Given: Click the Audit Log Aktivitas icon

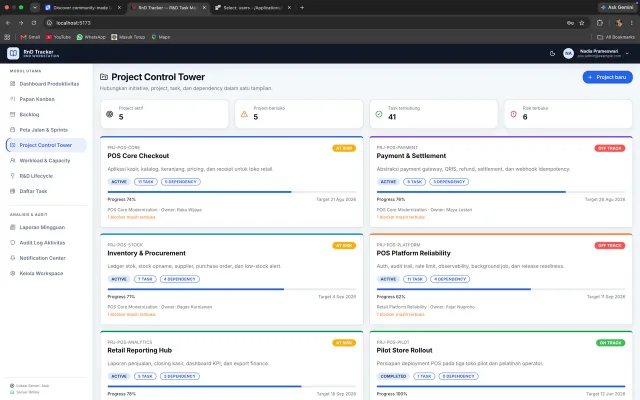Looking at the screenshot, I should (x=12, y=242).
